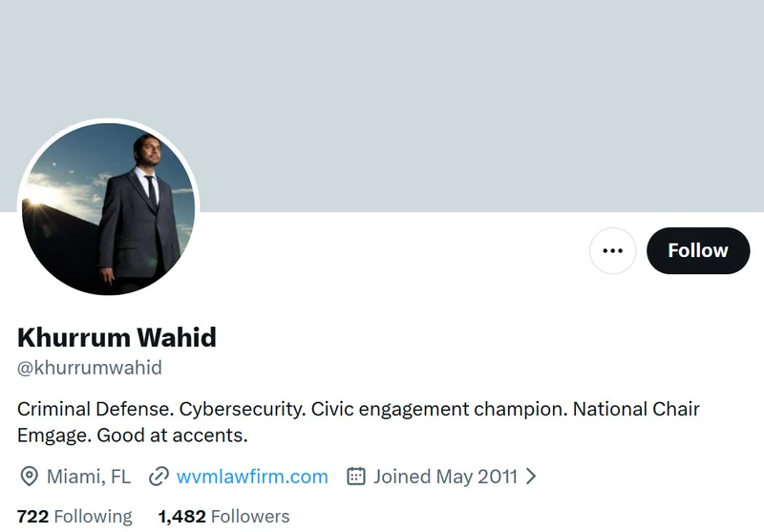Image resolution: width=764 pixels, height=532 pixels.
Task: Click the 722 following count number
Action: point(32,516)
